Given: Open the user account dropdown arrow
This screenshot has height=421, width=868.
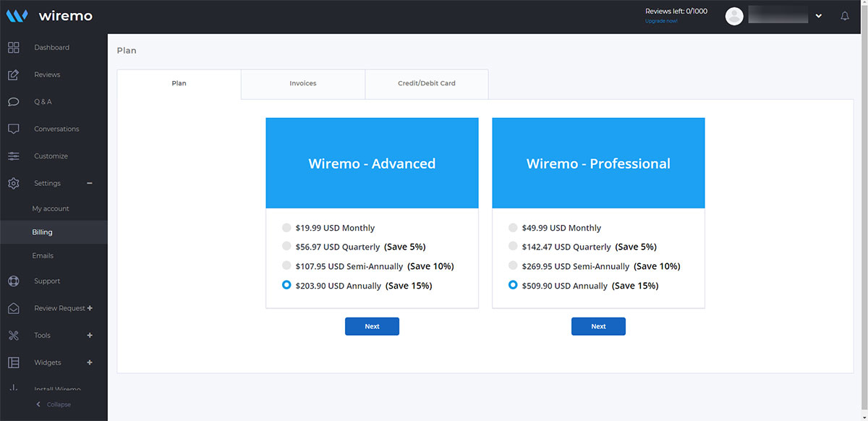Looking at the screenshot, I should (x=819, y=16).
